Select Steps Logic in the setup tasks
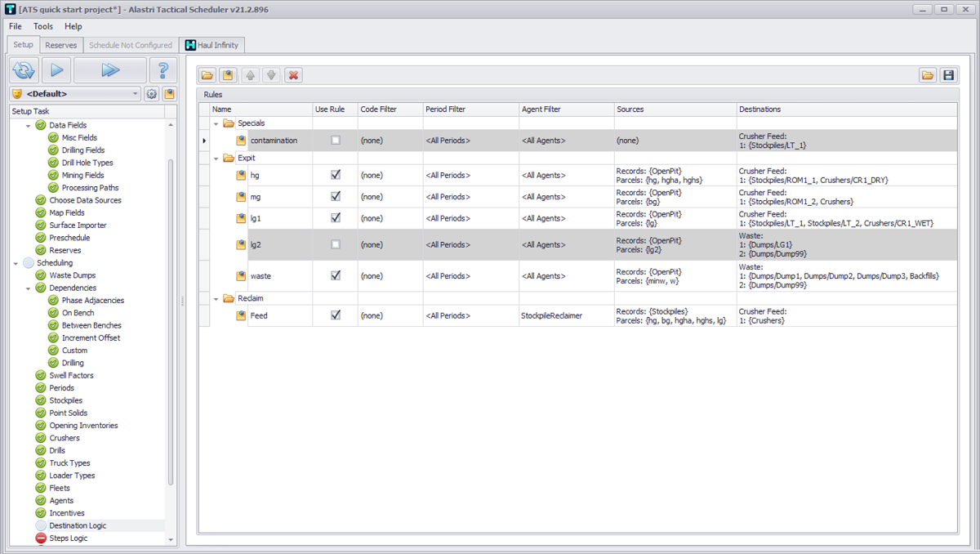This screenshot has width=980, height=554. 68,538
